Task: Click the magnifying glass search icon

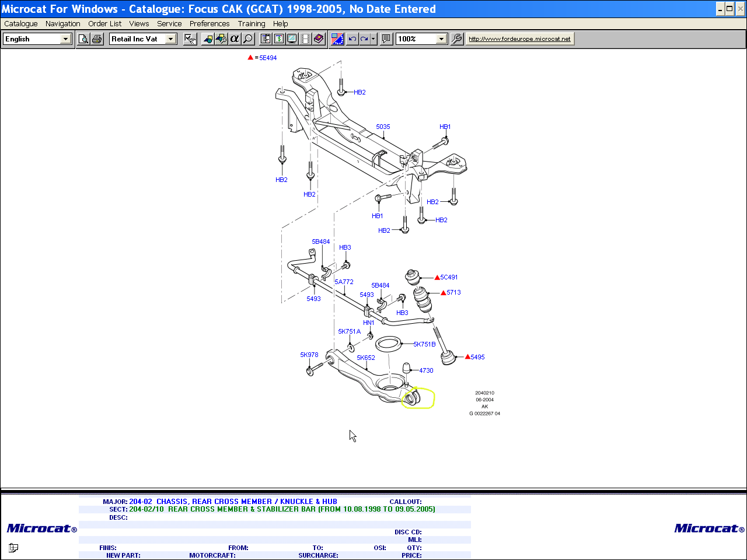Action: (248, 39)
